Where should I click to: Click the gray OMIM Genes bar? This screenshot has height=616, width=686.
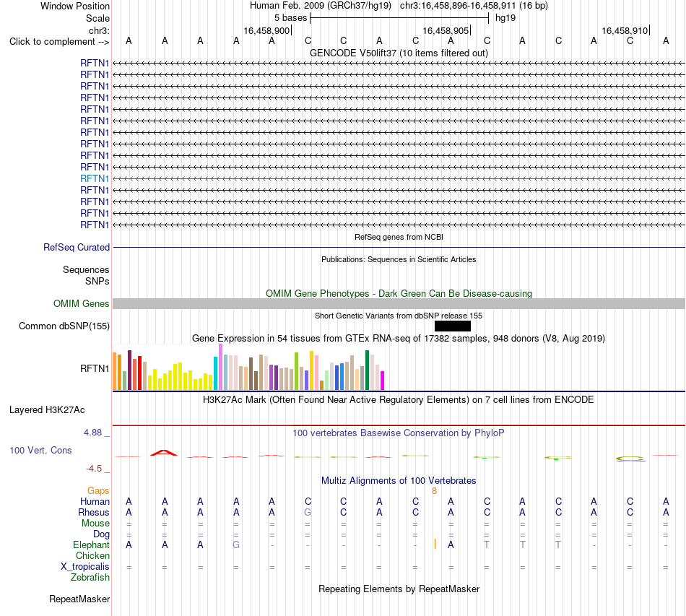(x=399, y=303)
